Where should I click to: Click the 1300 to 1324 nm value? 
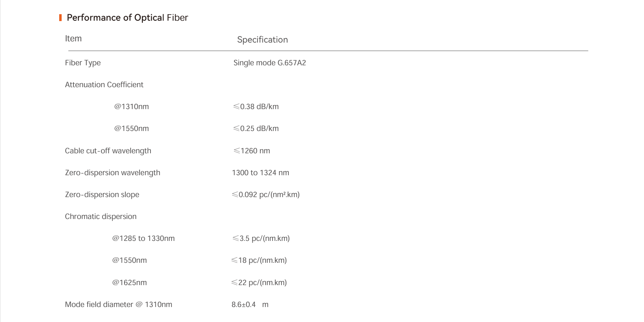click(260, 173)
